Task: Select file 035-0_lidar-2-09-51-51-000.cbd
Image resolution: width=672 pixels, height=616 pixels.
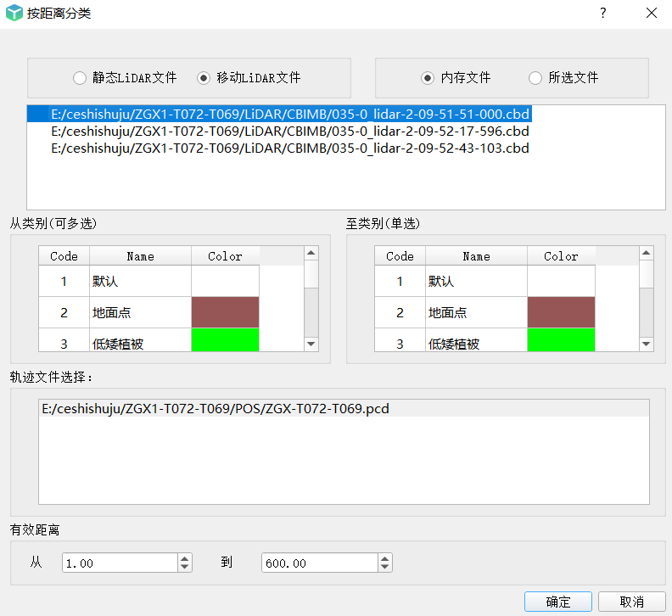Action: [279, 114]
